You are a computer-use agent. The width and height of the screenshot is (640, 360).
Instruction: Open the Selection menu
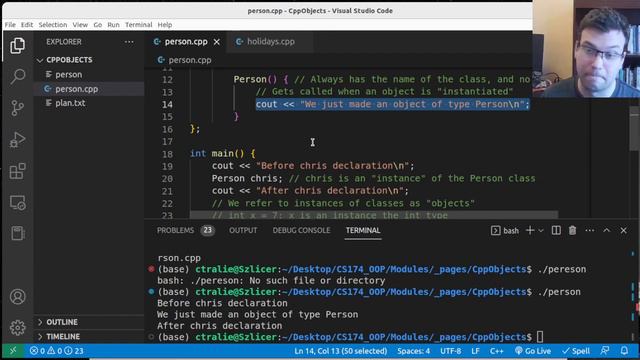coord(53,25)
